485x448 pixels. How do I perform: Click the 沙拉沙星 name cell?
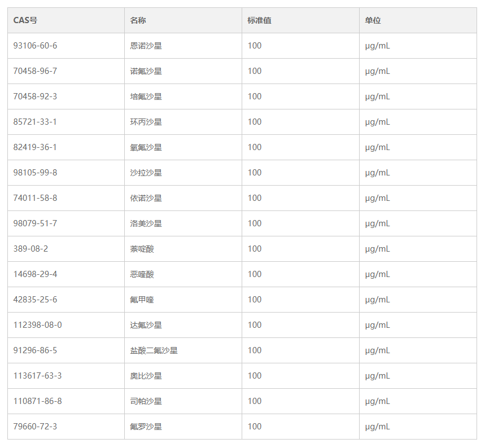146,173
